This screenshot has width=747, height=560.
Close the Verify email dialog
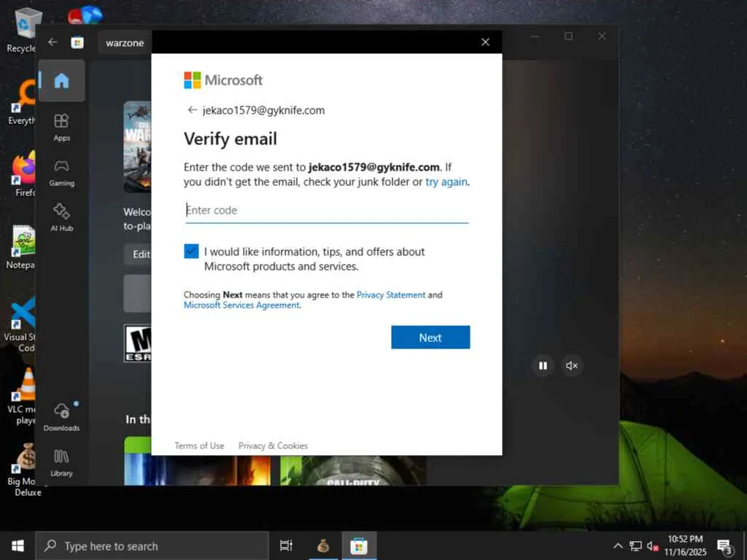(x=485, y=42)
